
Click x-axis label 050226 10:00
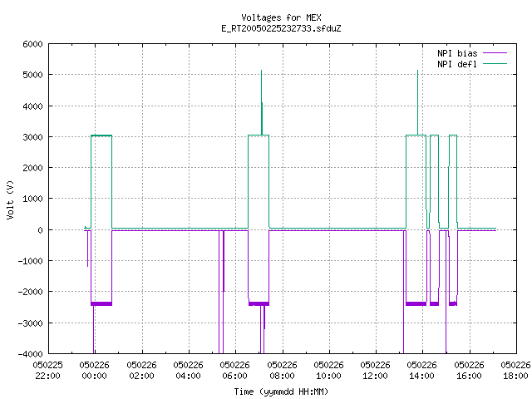[328, 370]
